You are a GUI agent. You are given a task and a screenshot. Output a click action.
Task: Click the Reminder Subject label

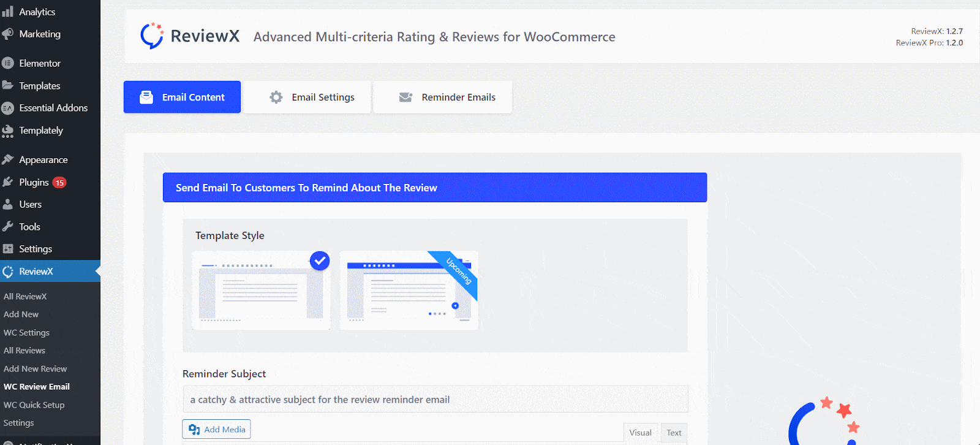[x=224, y=374]
